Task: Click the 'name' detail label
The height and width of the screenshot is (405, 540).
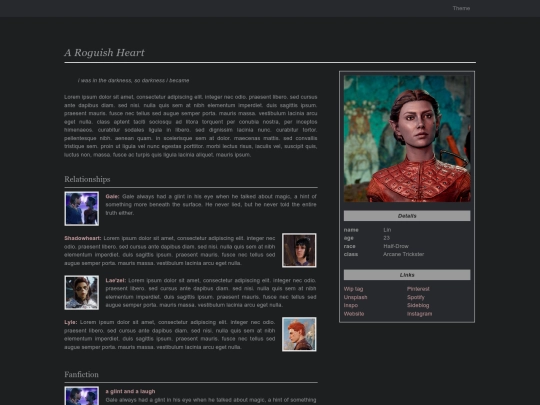Action: [x=351, y=230]
